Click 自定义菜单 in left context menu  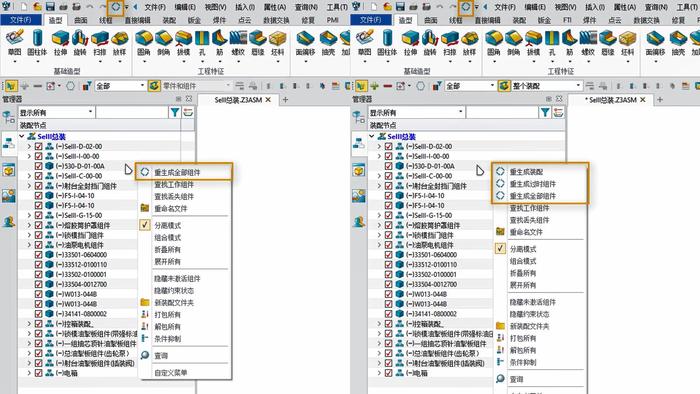pos(184,372)
